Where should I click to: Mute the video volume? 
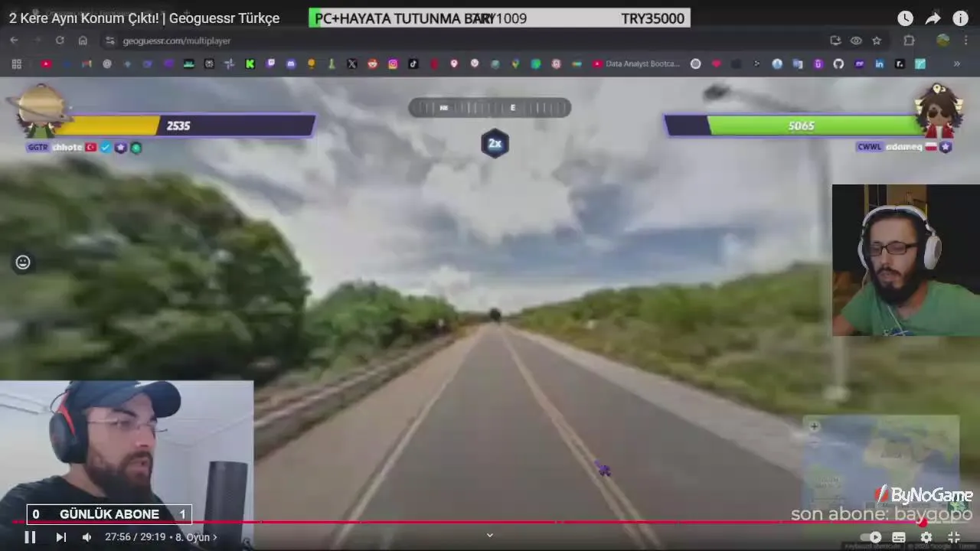[87, 537]
